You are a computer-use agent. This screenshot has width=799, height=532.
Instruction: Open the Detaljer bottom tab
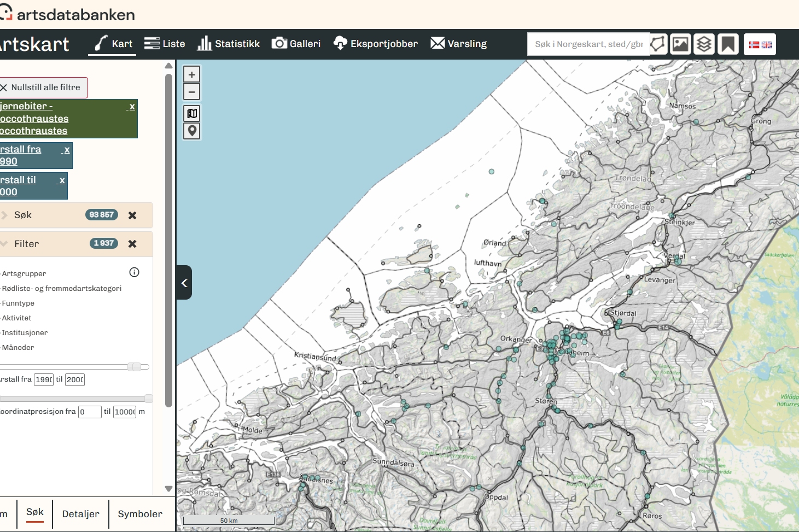pyautogui.click(x=81, y=514)
